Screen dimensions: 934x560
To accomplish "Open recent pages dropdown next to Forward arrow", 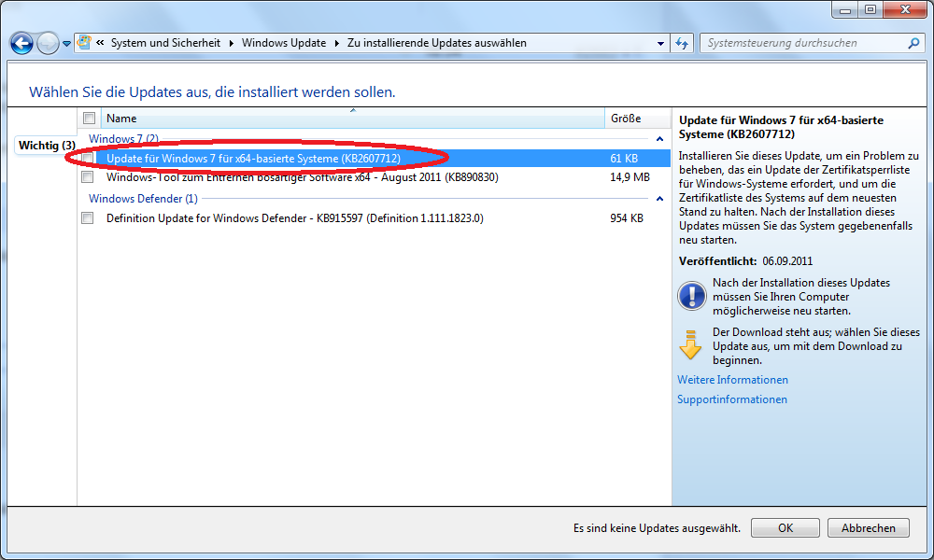I will (x=66, y=44).
